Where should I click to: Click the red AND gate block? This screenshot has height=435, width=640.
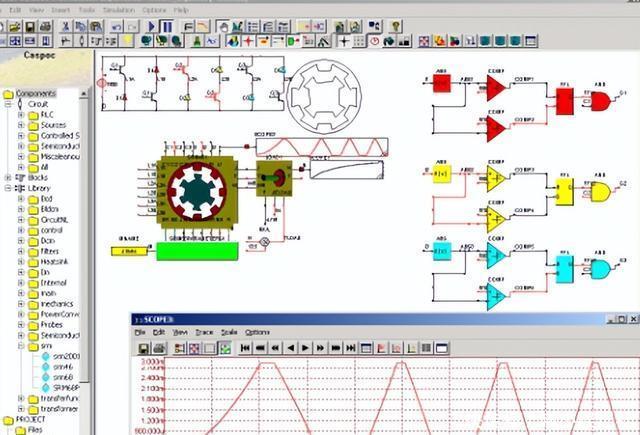[601, 100]
